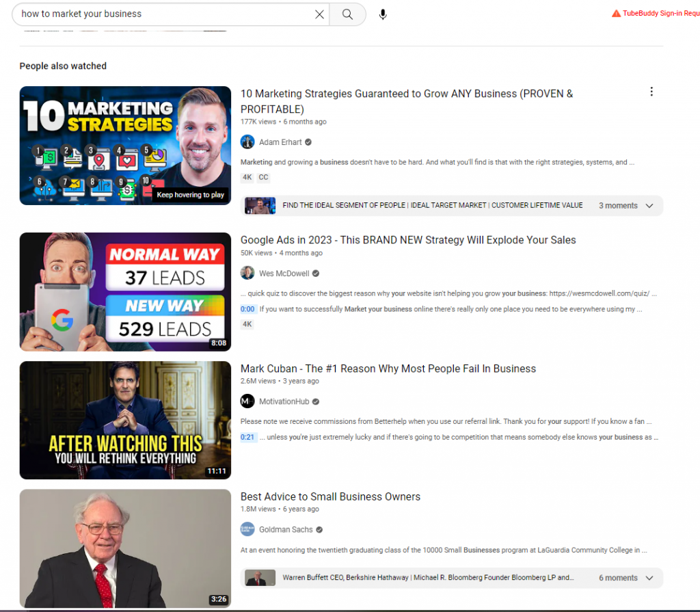Click the 0:21 timestamp on Mark Cuban's video

[x=247, y=437]
